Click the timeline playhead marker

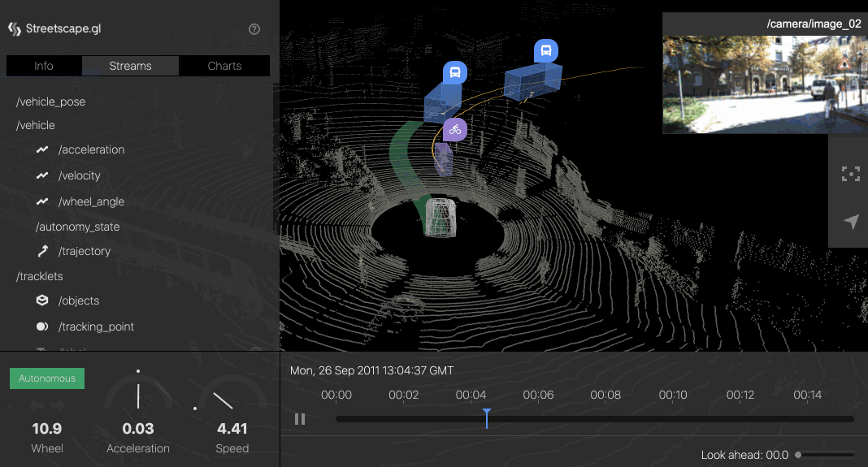coord(487,418)
